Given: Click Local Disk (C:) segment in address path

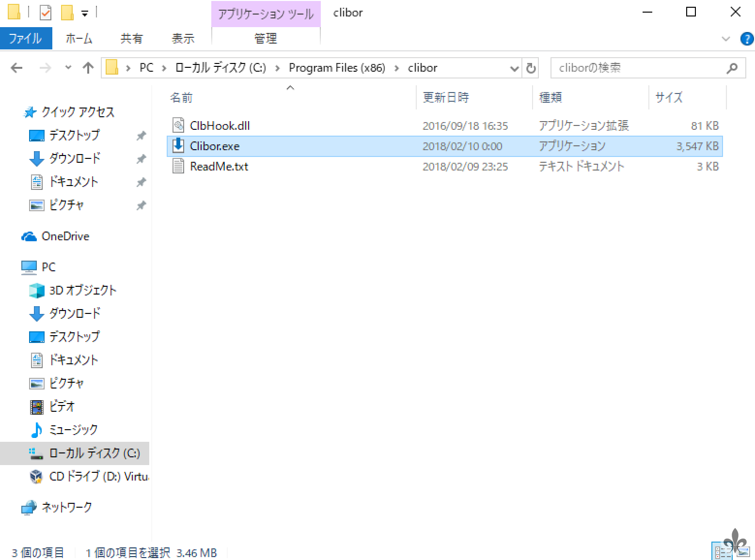Looking at the screenshot, I should pos(220,68).
